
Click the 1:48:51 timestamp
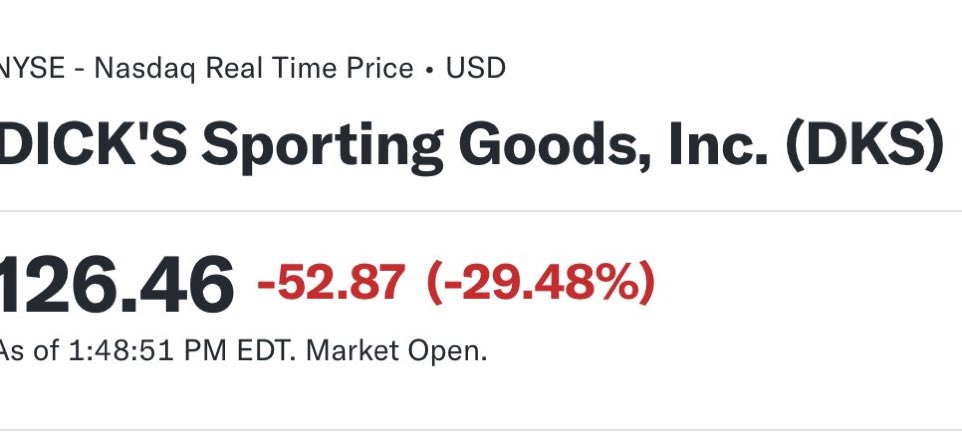point(121,351)
